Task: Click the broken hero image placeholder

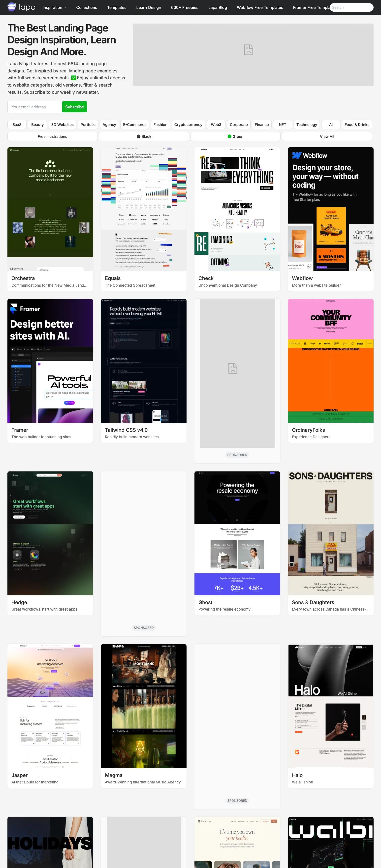Action: click(x=253, y=55)
